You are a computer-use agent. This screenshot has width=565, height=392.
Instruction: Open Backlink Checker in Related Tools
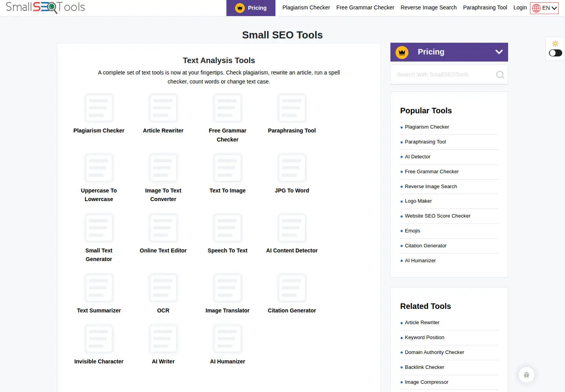pyautogui.click(x=425, y=367)
